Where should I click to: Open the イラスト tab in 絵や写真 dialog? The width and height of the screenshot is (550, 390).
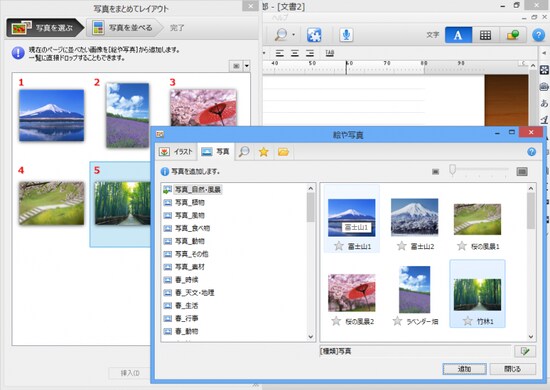click(x=176, y=152)
